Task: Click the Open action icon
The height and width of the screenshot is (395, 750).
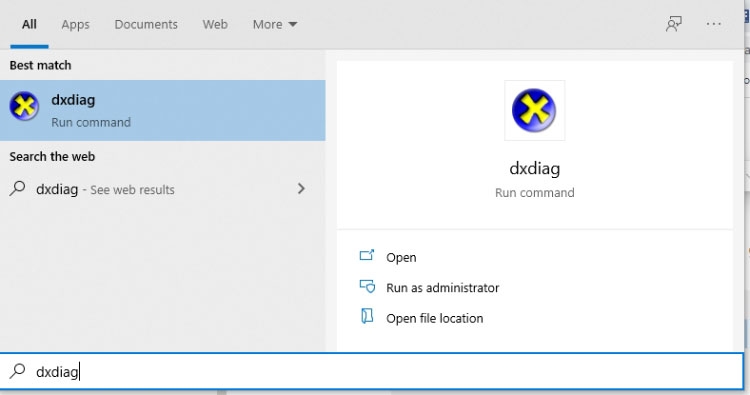Action: click(x=367, y=255)
